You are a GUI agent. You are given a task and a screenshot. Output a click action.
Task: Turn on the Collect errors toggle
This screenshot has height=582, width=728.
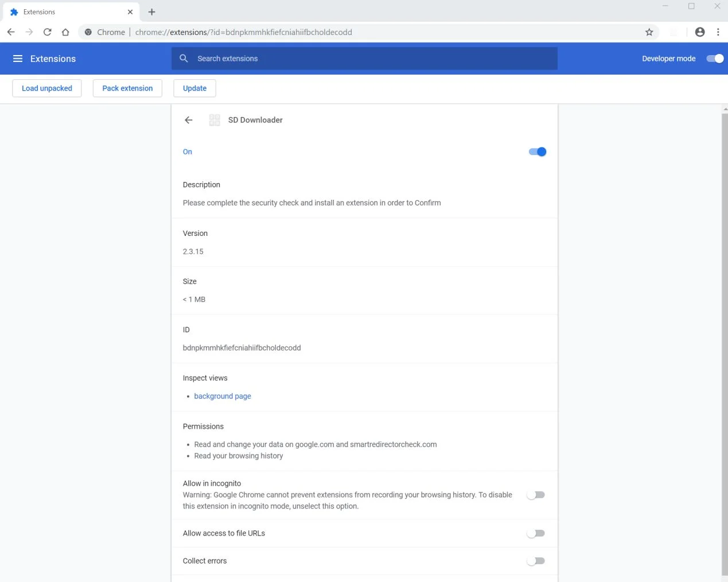(x=536, y=561)
